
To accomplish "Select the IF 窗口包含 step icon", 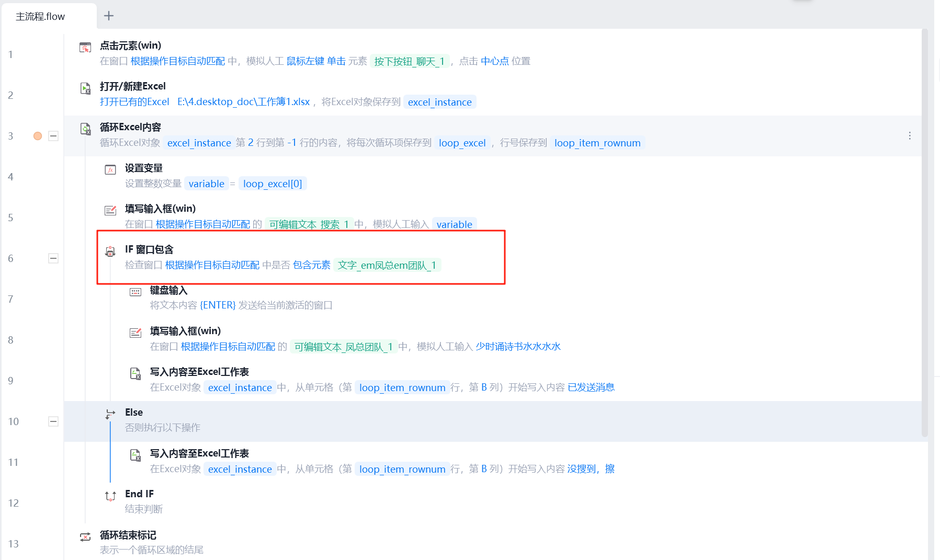I will click(110, 252).
